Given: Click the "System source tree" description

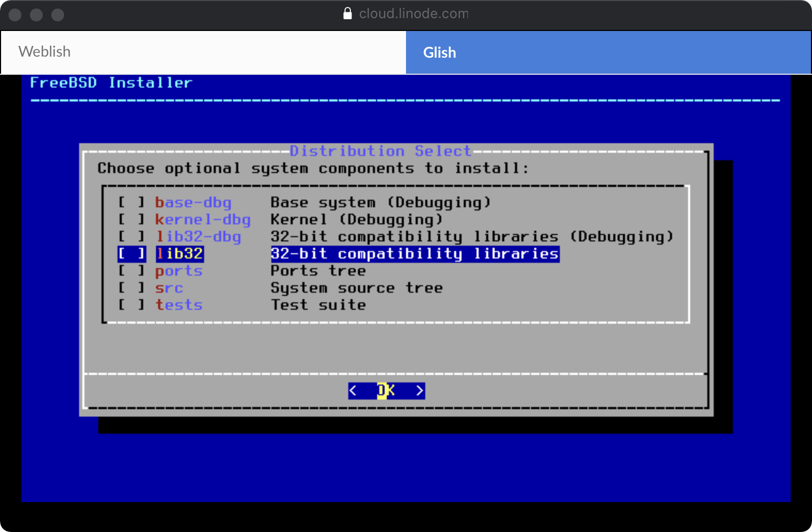Looking at the screenshot, I should tap(356, 288).
